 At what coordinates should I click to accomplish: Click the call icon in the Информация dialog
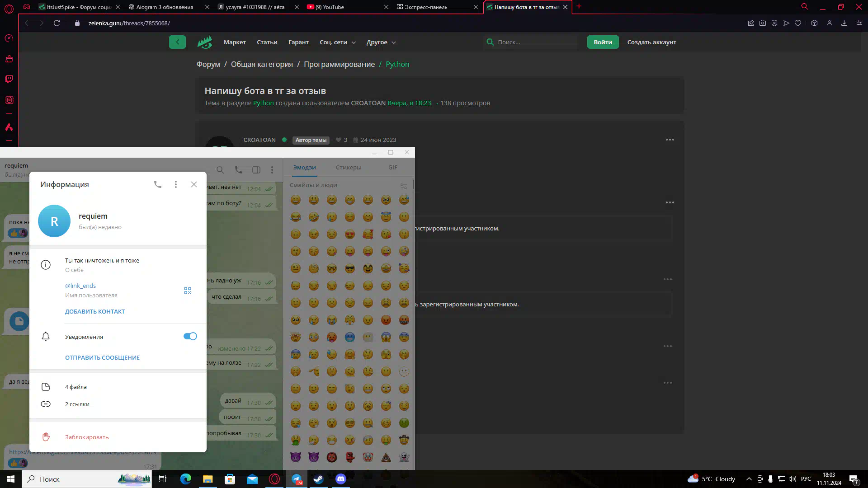pyautogui.click(x=158, y=184)
